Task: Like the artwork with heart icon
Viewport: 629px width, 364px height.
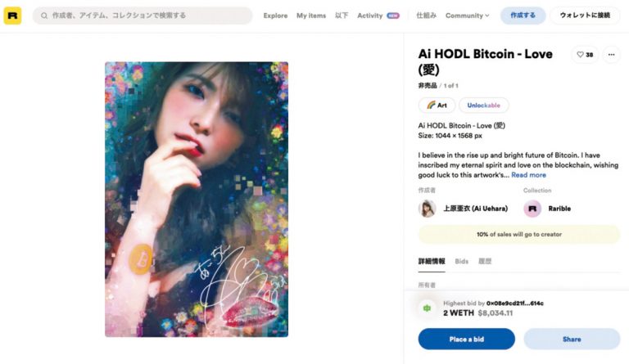Action: pyautogui.click(x=585, y=55)
